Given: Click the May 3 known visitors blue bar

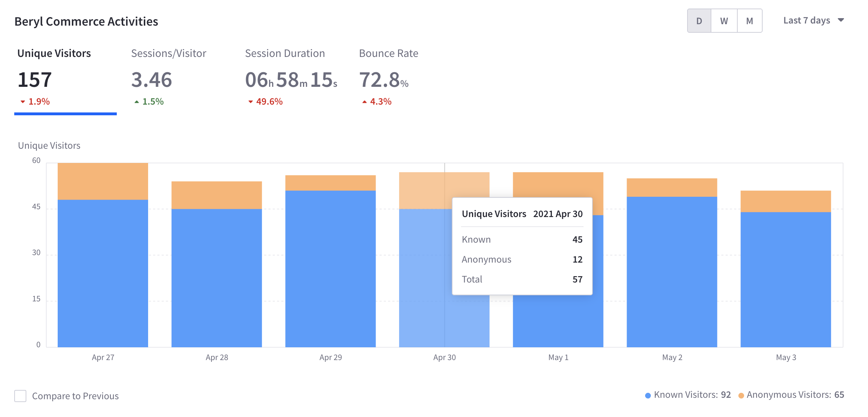Looking at the screenshot, I should (786, 280).
